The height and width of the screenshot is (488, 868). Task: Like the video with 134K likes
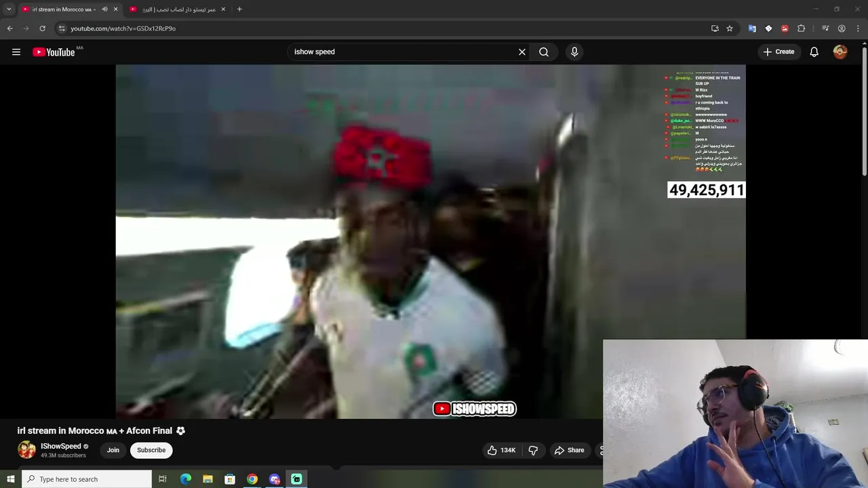click(x=502, y=450)
